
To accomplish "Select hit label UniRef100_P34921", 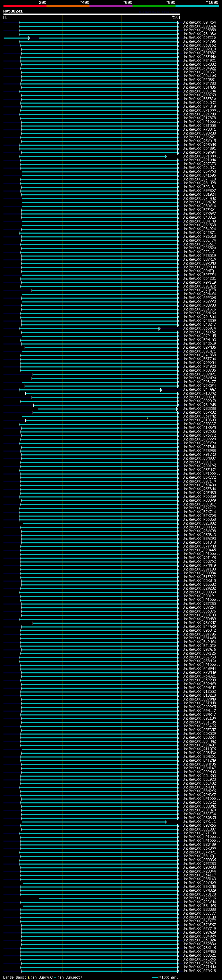I will (199, 60).
